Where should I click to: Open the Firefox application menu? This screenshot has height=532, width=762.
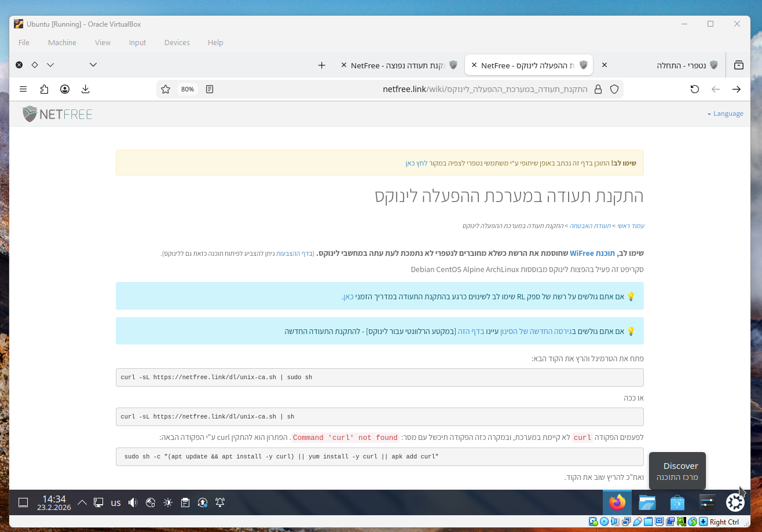[x=23, y=89]
